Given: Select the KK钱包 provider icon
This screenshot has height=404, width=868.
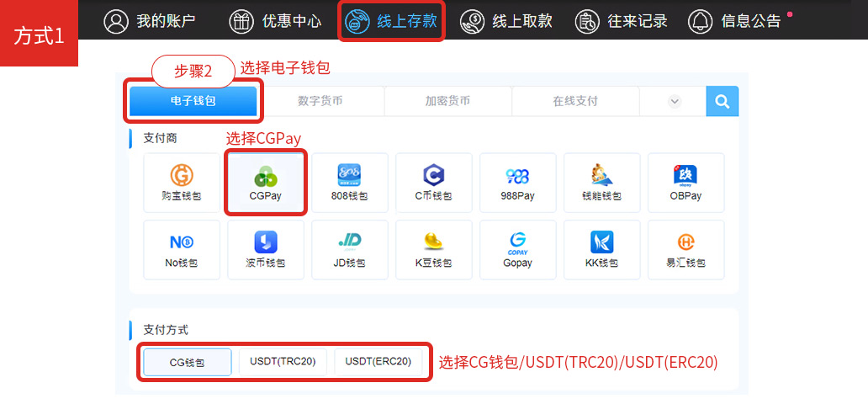Looking at the screenshot, I should pos(601,242).
